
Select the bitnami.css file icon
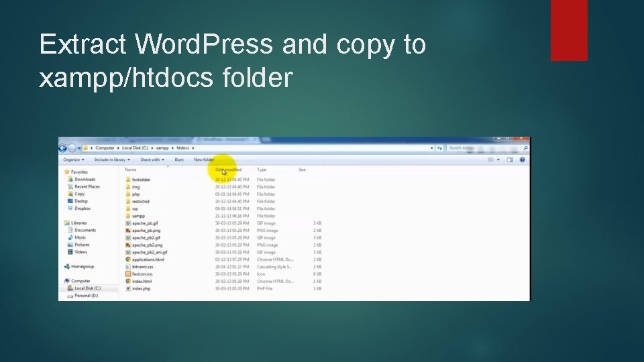pos(127,267)
